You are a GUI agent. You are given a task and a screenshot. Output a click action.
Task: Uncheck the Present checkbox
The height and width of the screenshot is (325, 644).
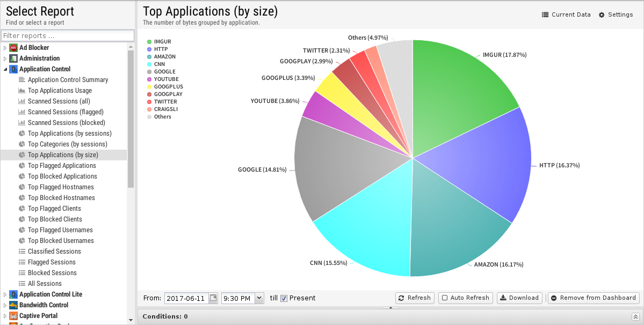[x=284, y=298]
